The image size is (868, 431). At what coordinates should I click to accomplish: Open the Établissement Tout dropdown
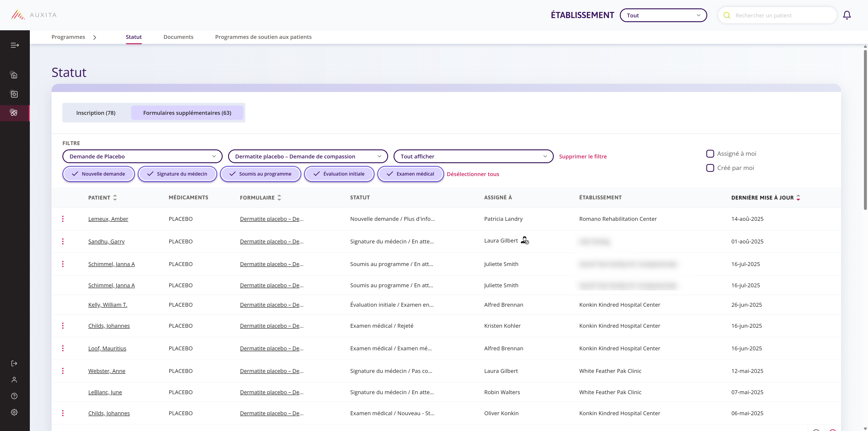[663, 15]
